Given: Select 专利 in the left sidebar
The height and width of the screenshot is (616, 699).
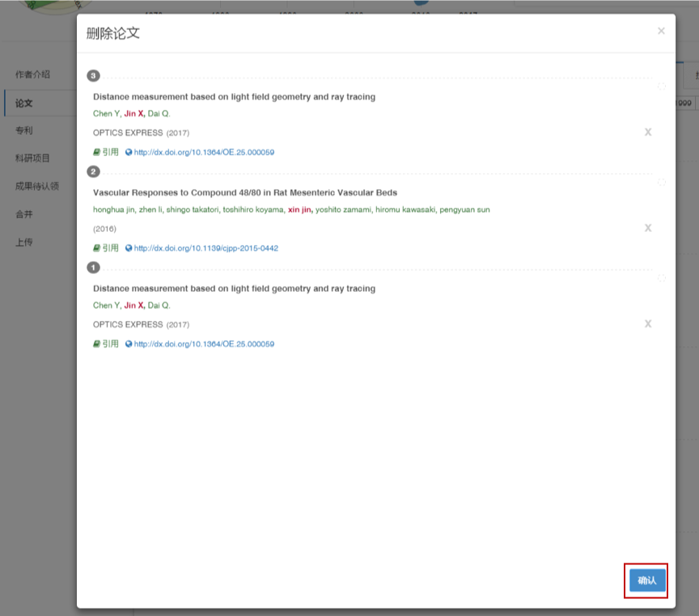Looking at the screenshot, I should click(x=23, y=130).
